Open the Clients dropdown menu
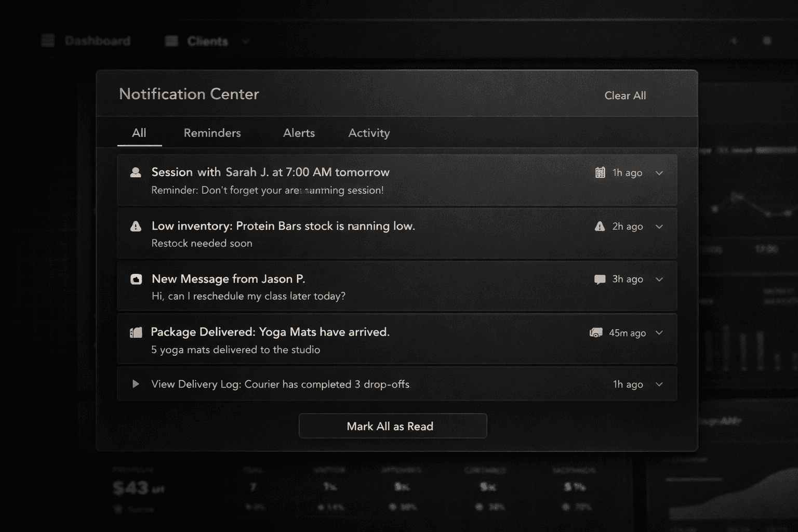This screenshot has height=532, width=798. 245,42
